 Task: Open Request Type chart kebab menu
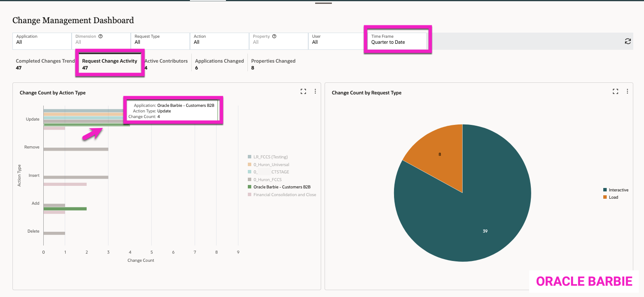point(627,91)
